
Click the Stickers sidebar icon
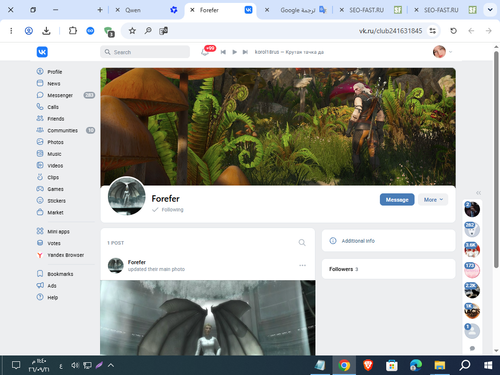point(40,200)
